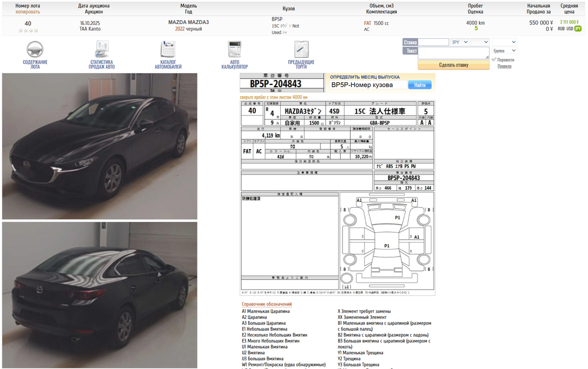Screen dimensions: 588x369
Task: Focus the Ставка bid amount field
Action: click(434, 42)
